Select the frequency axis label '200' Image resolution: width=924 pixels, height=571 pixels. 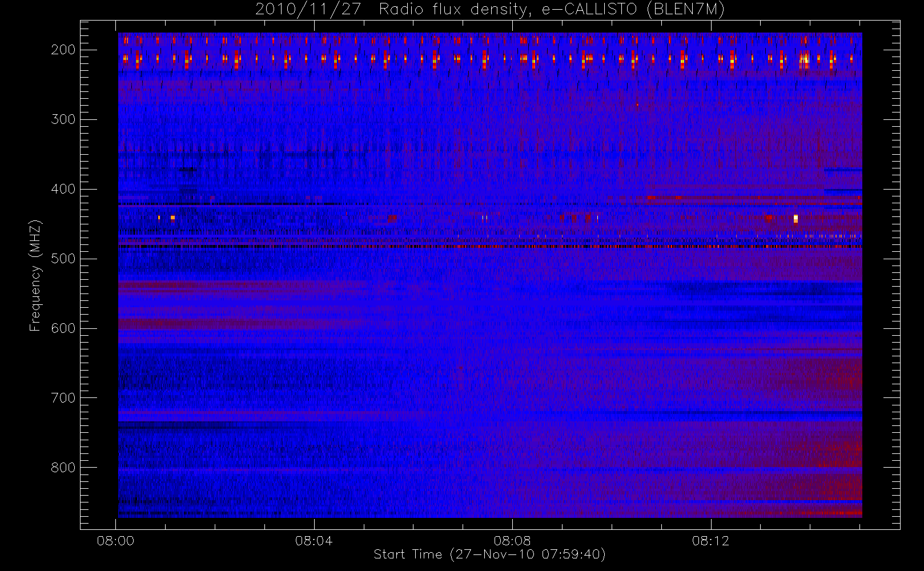[x=63, y=50]
